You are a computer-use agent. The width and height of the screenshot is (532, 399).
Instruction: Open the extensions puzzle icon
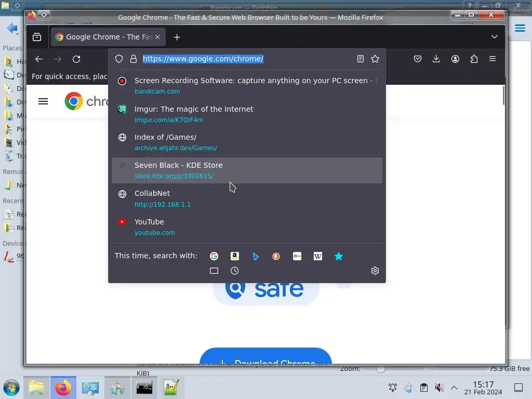click(x=474, y=59)
